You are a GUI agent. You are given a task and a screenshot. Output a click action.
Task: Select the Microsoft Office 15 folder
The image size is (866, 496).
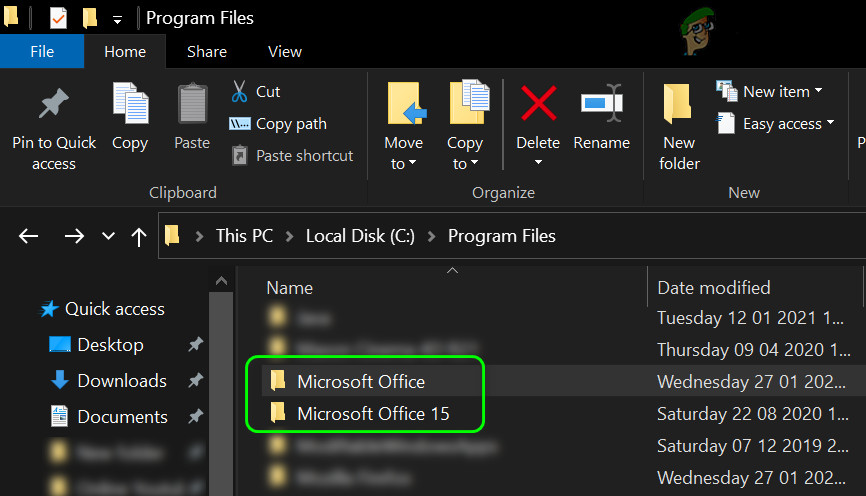coord(372,413)
